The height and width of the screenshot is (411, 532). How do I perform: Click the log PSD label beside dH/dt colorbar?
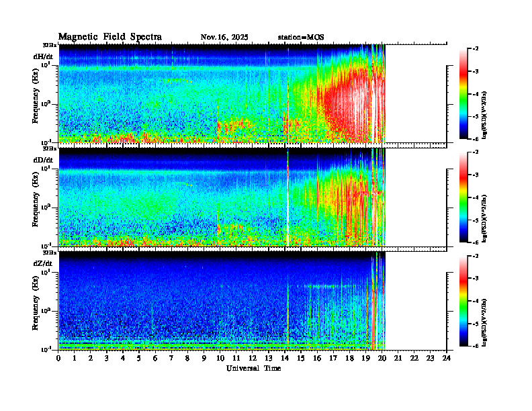(x=484, y=116)
